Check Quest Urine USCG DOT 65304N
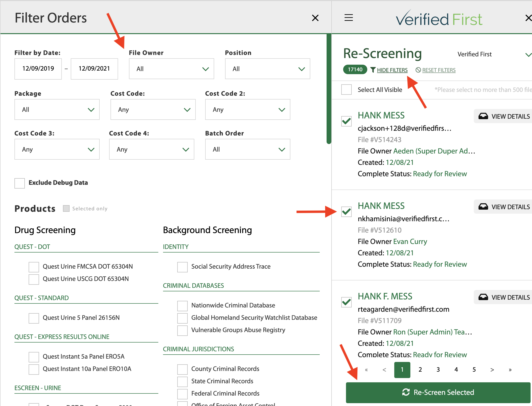The image size is (532, 406). click(34, 279)
